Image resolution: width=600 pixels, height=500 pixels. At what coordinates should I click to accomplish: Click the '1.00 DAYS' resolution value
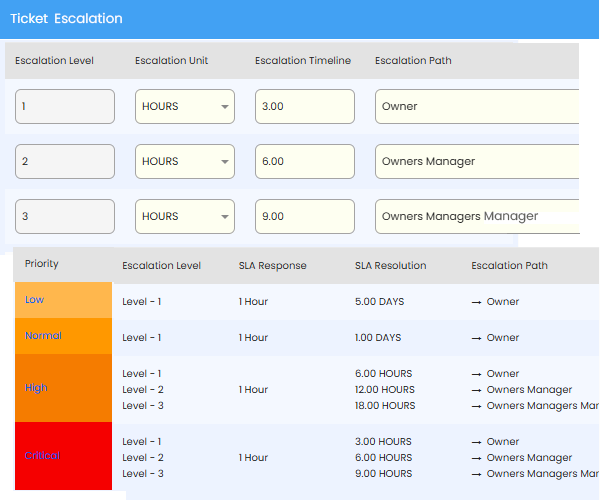(x=378, y=337)
